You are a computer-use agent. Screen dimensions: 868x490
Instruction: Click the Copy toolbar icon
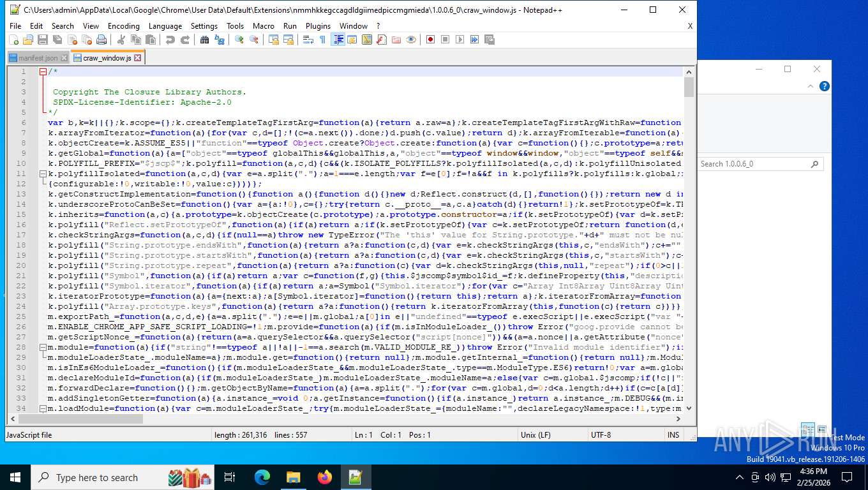(136, 40)
